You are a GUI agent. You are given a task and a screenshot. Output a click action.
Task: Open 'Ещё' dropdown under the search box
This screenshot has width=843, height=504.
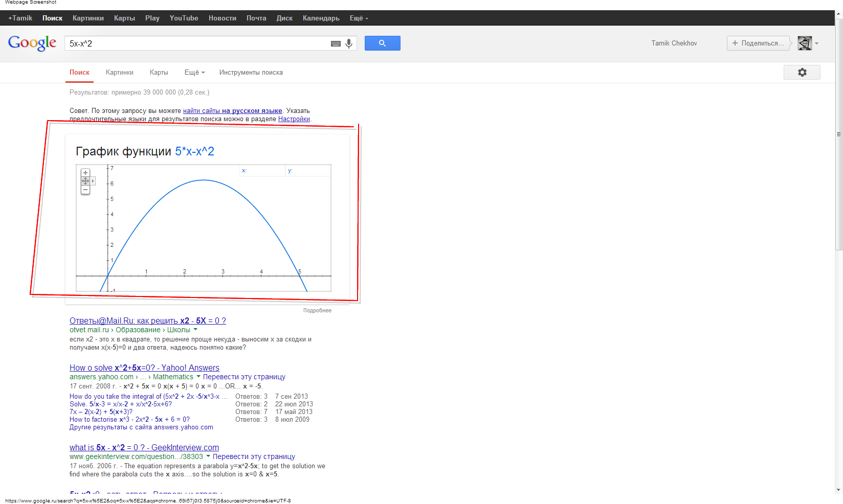click(x=194, y=73)
